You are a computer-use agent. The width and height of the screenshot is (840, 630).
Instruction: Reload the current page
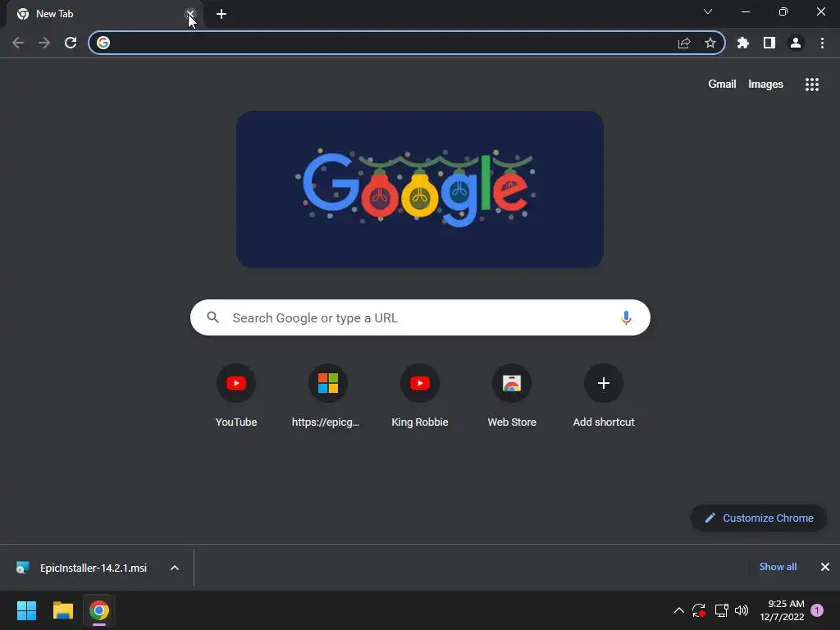[x=71, y=43]
